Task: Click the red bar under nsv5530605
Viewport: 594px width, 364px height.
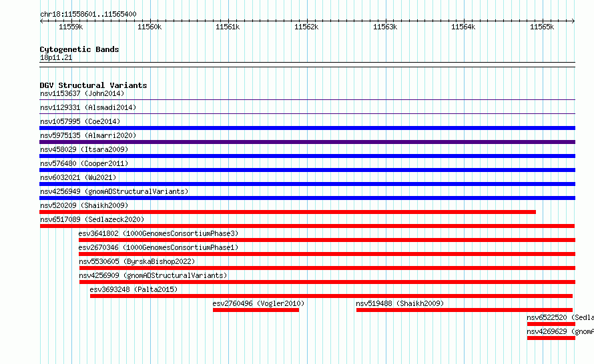Action: tap(327, 268)
